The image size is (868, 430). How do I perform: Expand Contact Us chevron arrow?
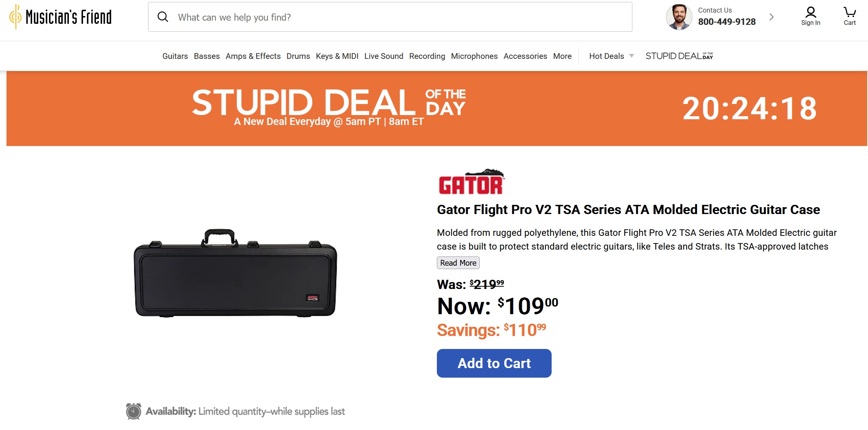click(772, 17)
